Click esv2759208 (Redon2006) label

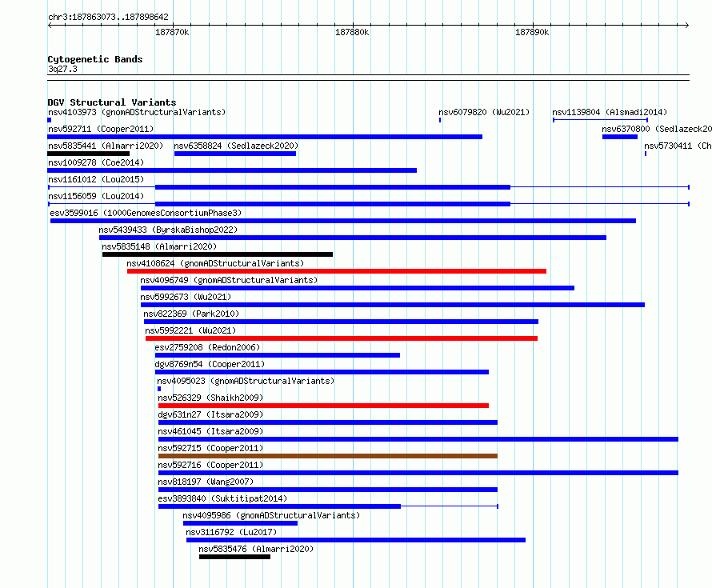207,347
